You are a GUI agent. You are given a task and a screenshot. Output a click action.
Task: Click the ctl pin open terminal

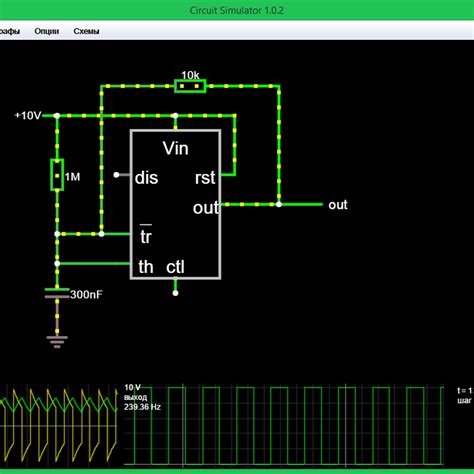click(175, 293)
